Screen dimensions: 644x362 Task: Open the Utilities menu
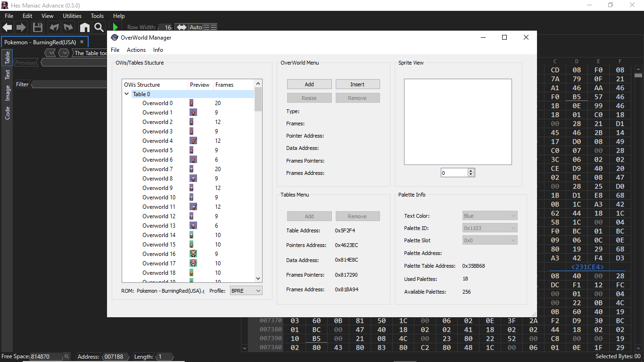(x=72, y=16)
